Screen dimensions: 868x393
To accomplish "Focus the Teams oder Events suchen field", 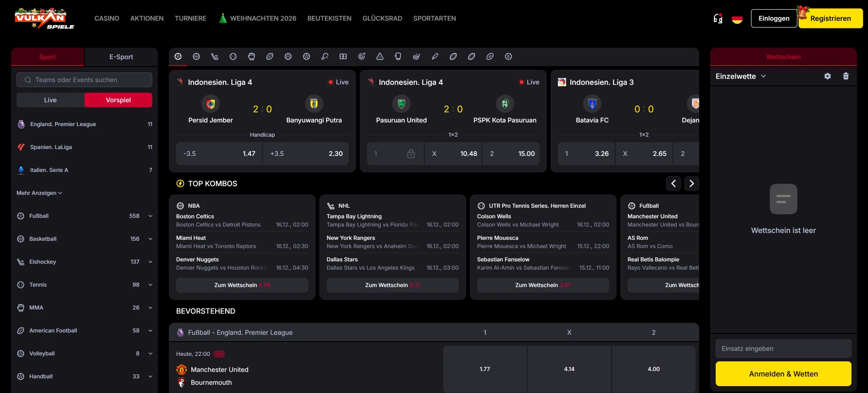I will [x=84, y=80].
